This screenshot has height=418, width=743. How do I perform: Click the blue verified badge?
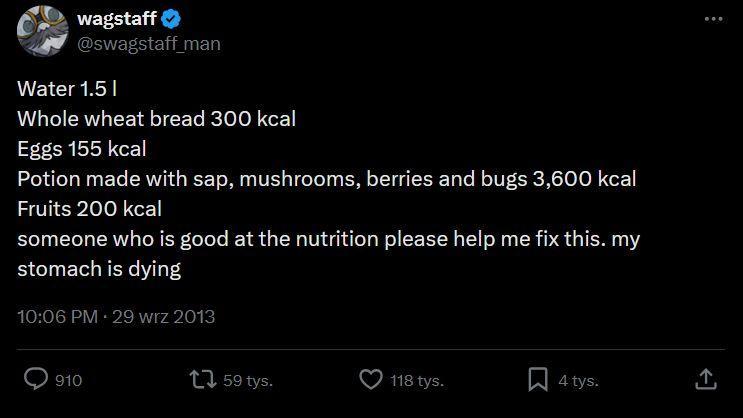click(171, 19)
